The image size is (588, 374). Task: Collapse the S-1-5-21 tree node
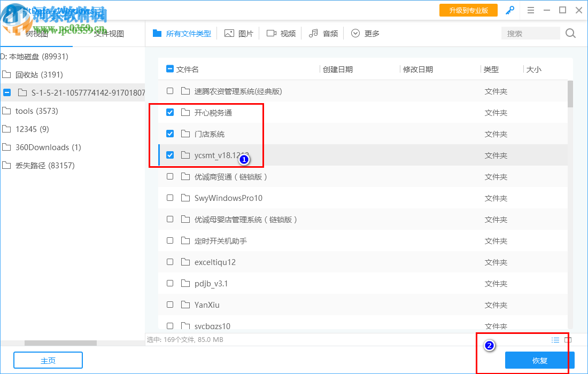[7, 92]
